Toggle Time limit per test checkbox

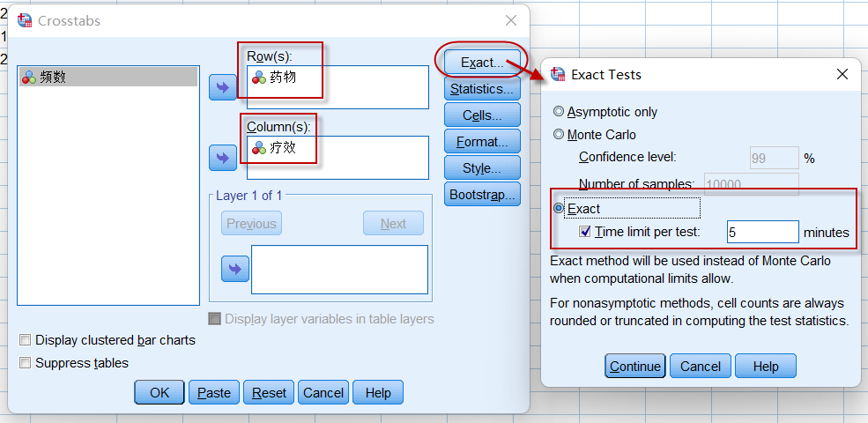pos(585,233)
